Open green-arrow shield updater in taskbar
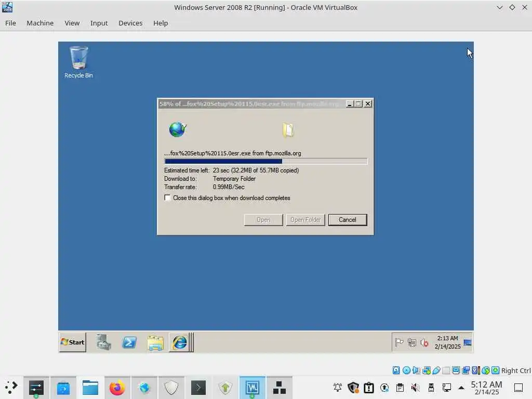Image resolution: width=532 pixels, height=399 pixels. pyautogui.click(x=225, y=388)
